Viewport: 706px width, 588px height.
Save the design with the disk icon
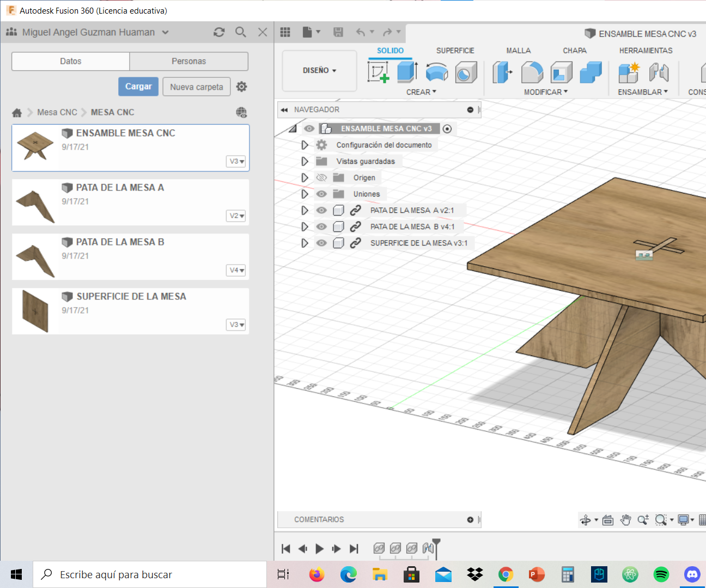(x=338, y=32)
